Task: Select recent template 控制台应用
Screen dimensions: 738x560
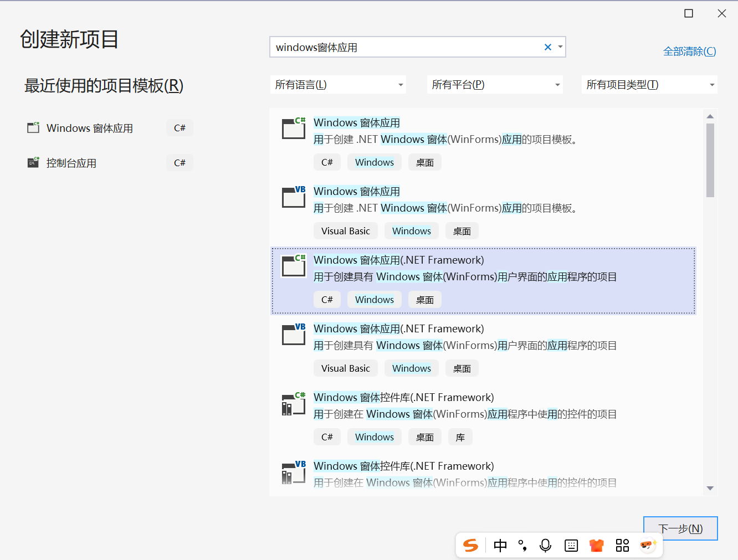Action: pyautogui.click(x=71, y=163)
